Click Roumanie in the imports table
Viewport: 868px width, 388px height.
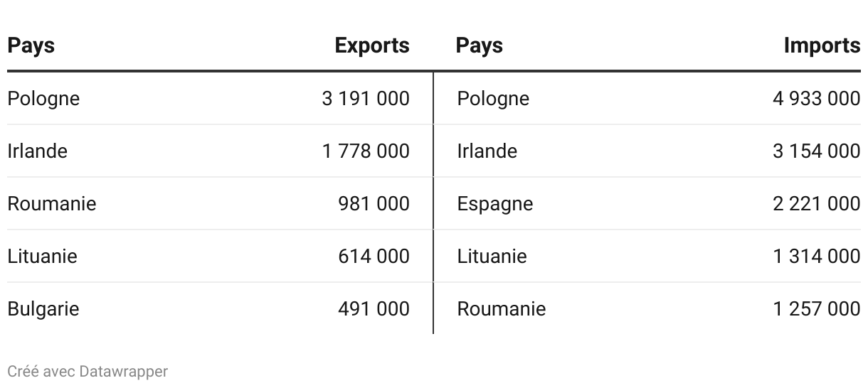tap(502, 309)
